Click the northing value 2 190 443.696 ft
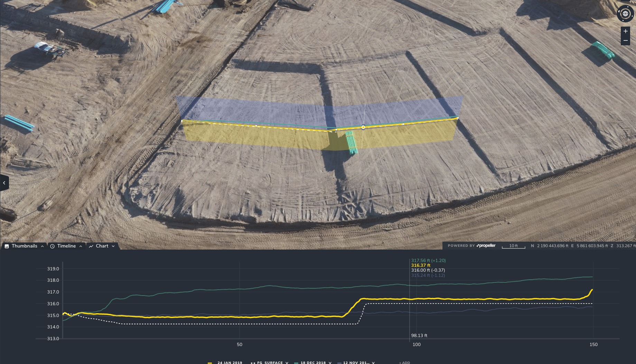 (x=553, y=246)
